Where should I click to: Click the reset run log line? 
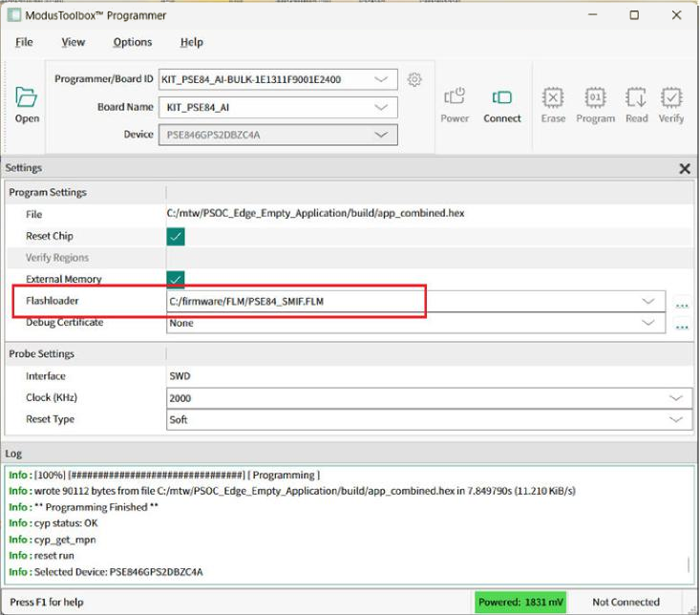[x=41, y=556]
